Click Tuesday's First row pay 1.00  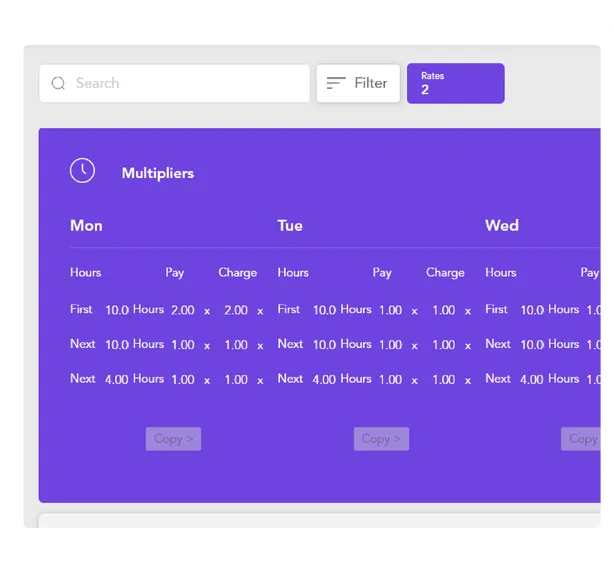pyautogui.click(x=390, y=310)
